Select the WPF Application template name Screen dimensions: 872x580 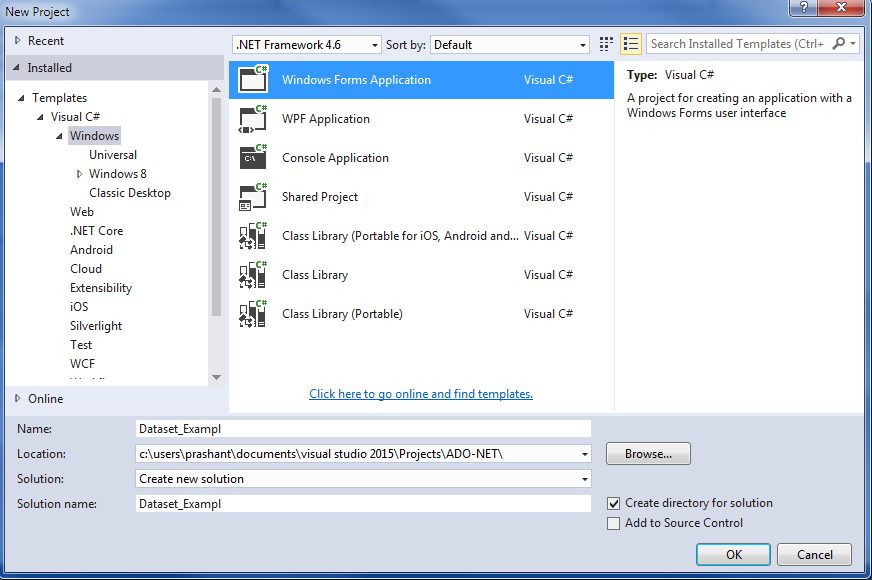325,118
